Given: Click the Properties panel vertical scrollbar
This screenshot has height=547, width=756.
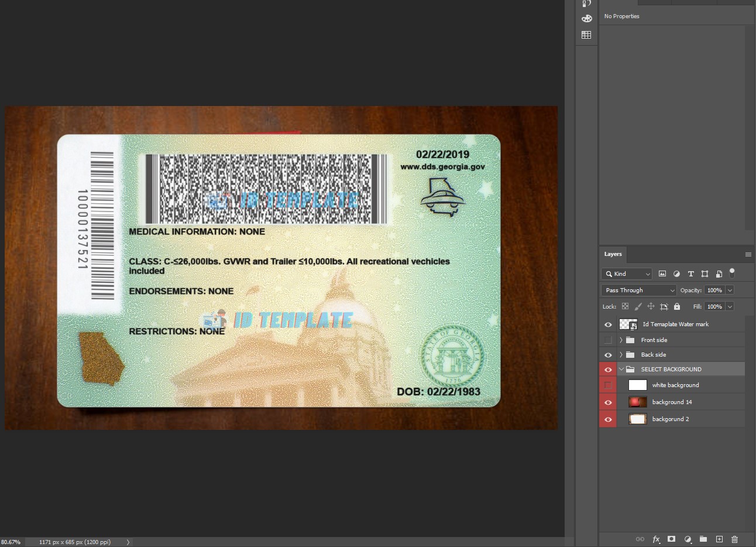Looking at the screenshot, I should pos(750,127).
